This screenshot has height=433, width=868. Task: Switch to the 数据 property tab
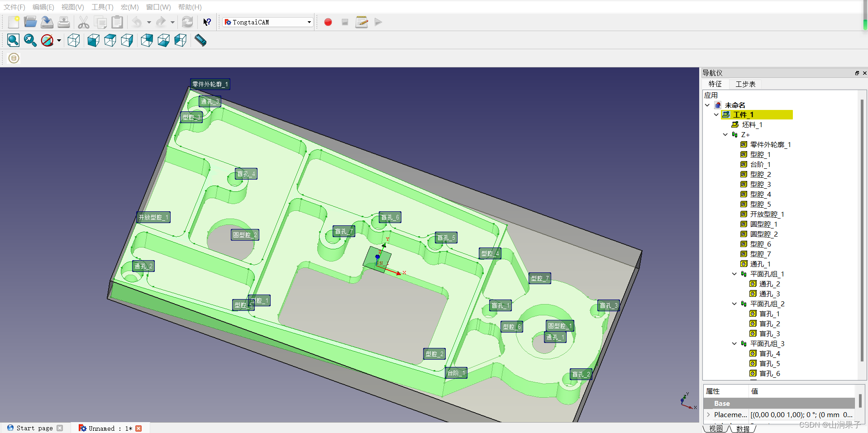click(x=743, y=428)
